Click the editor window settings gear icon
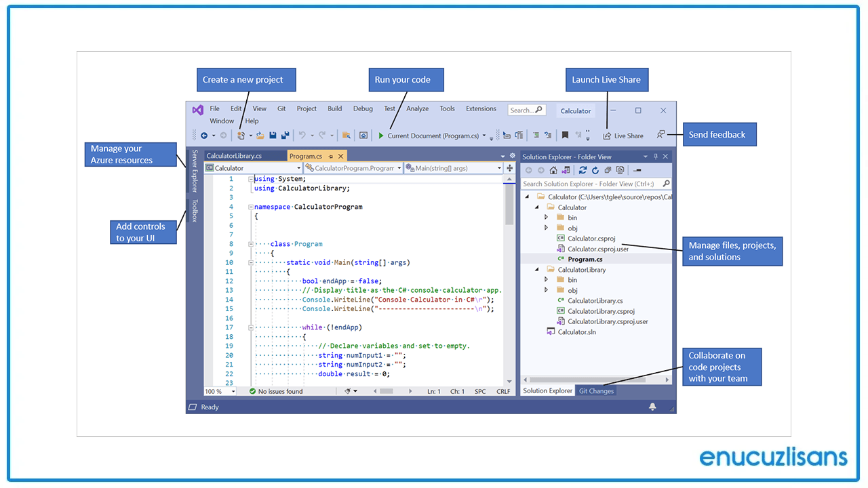The height and width of the screenshot is (488, 868). pos(512,155)
